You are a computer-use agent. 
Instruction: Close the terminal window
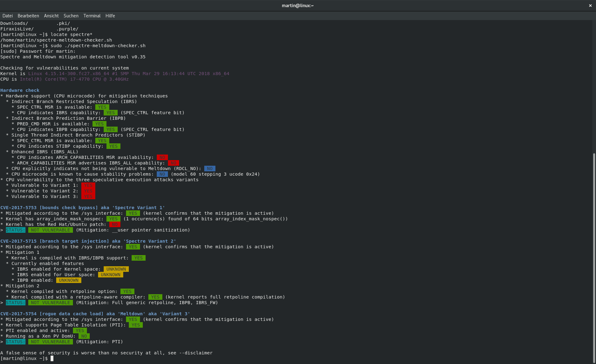click(x=590, y=6)
